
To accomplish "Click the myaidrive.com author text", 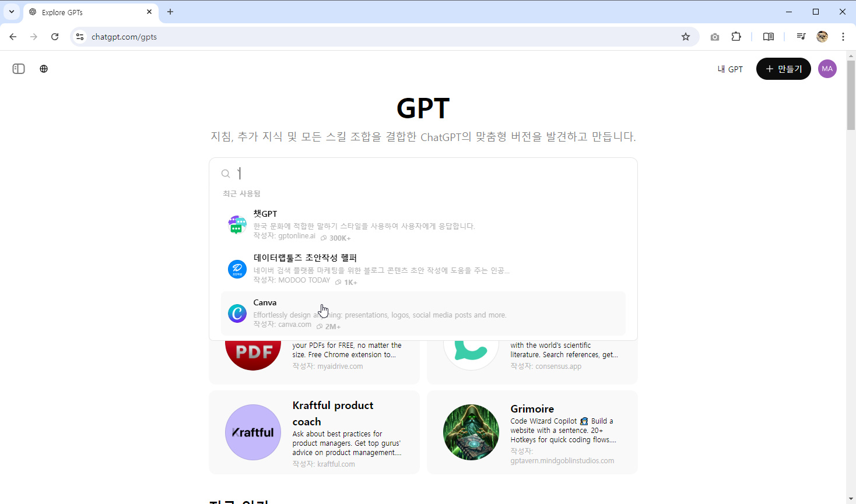I will click(x=340, y=366).
